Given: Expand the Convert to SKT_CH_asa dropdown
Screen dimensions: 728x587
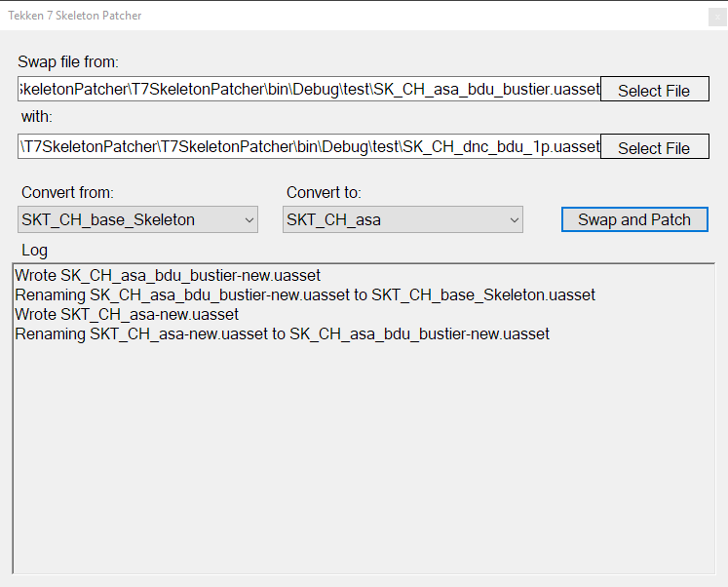Looking at the screenshot, I should pos(403,219).
